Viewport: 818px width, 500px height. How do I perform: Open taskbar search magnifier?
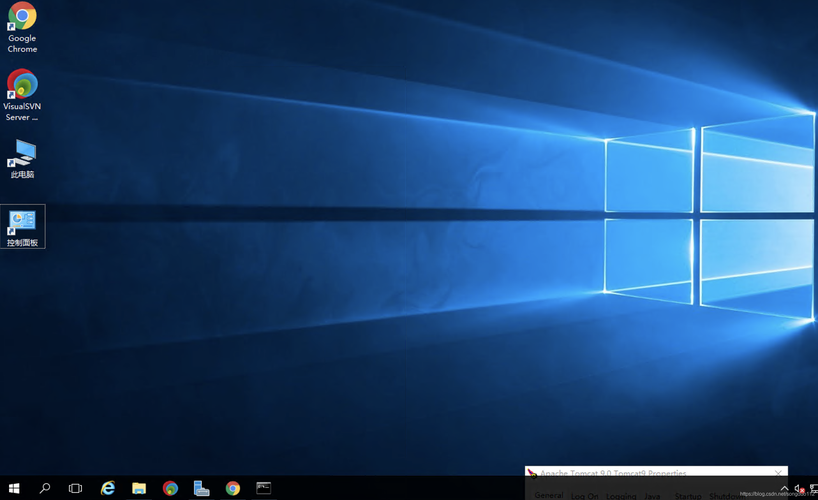45,488
